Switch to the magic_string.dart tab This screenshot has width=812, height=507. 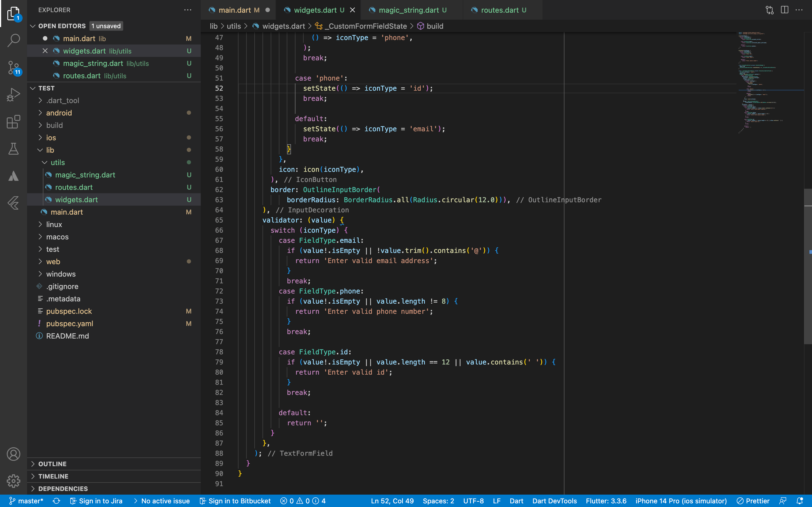pos(408,10)
